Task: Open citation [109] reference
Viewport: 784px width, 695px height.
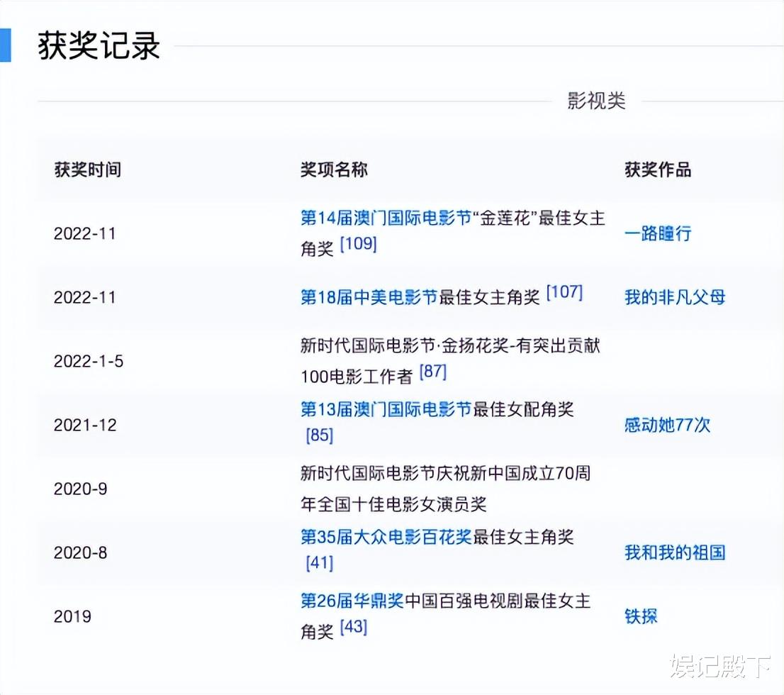Action: pos(358,244)
